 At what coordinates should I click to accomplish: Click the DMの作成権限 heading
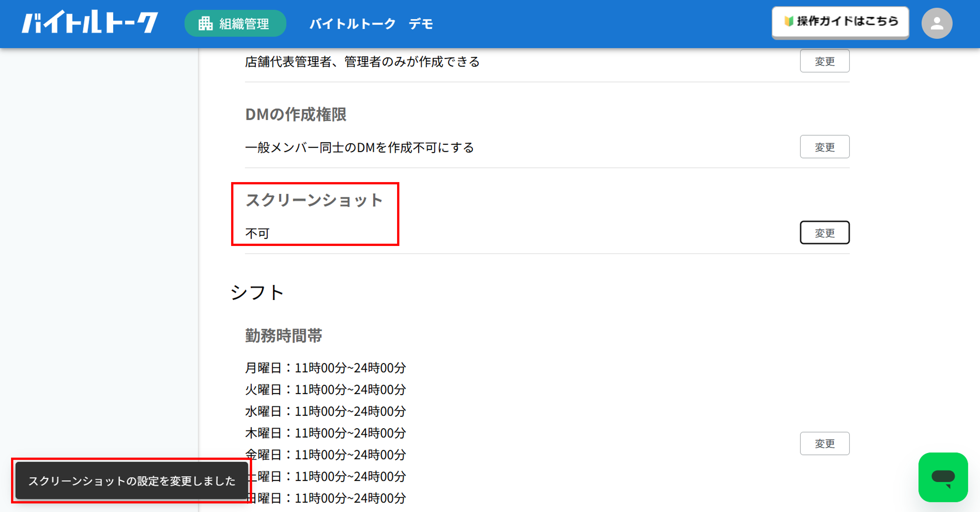tap(296, 114)
